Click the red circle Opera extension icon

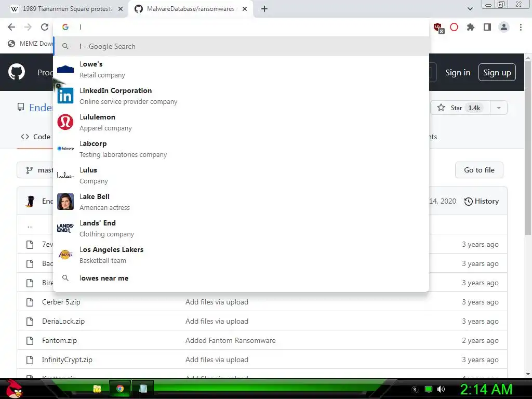tap(454, 27)
